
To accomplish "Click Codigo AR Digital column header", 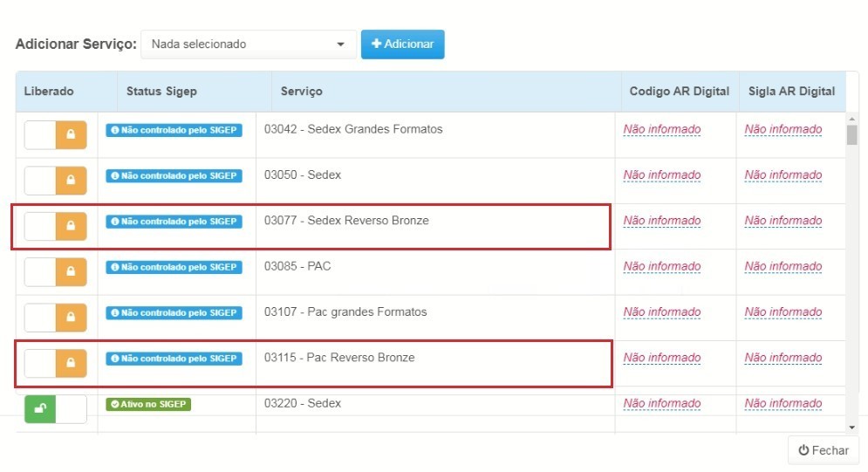I will [x=680, y=92].
